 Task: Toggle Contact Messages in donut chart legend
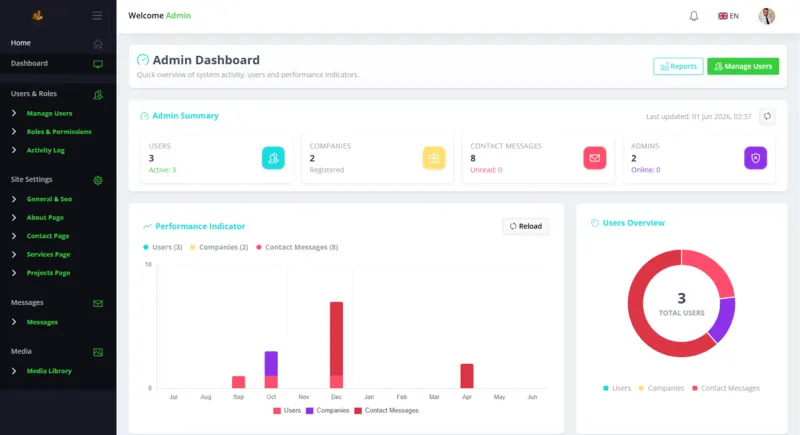click(x=726, y=388)
